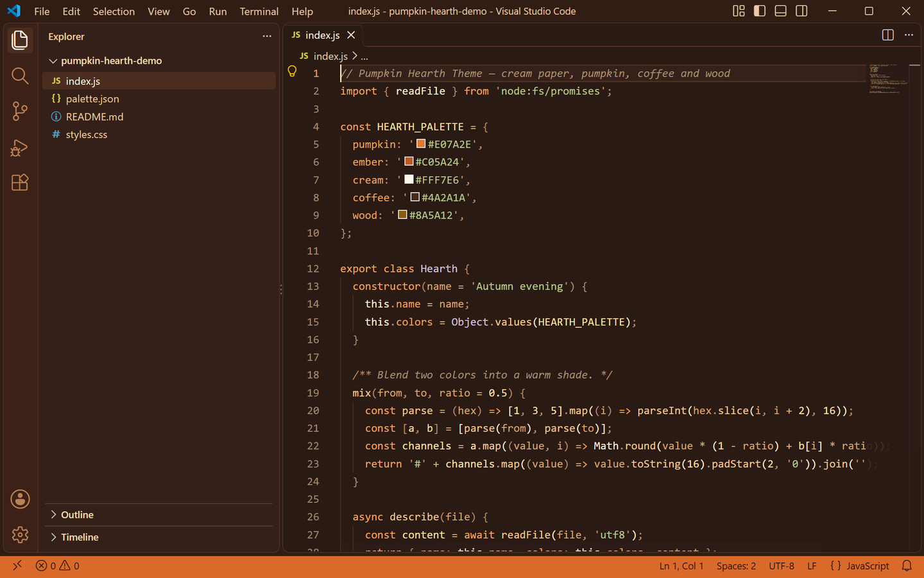
Task: Click the remote window indicator in status bar
Action: (x=17, y=565)
